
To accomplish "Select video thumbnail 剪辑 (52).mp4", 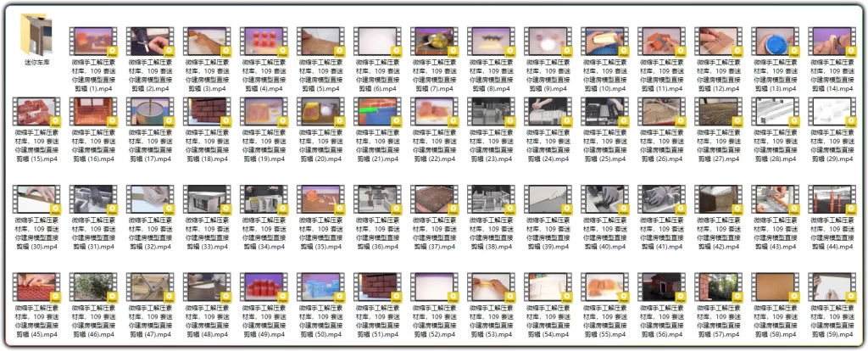I will (435, 287).
